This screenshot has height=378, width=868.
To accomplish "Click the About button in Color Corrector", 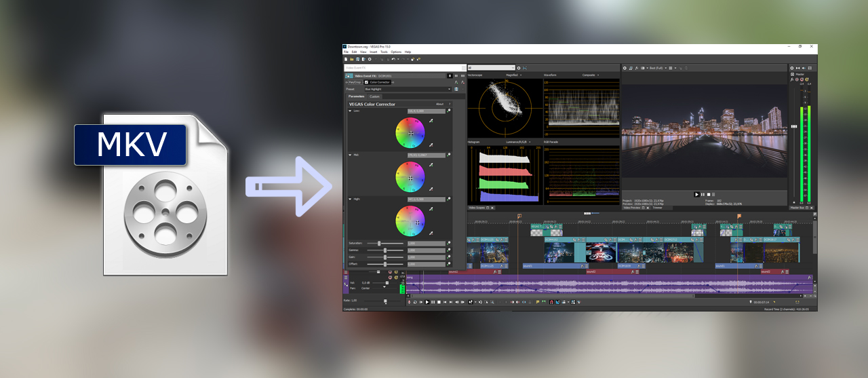I will pyautogui.click(x=439, y=105).
